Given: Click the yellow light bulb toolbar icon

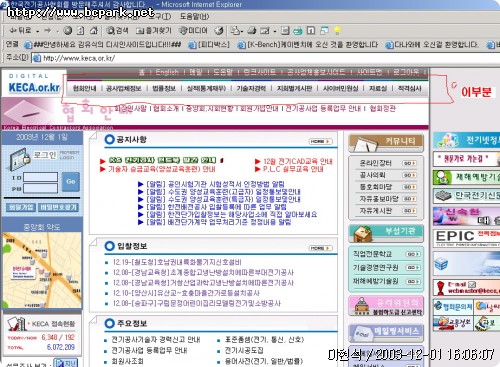Looking at the screenshot, I should point(337,31).
